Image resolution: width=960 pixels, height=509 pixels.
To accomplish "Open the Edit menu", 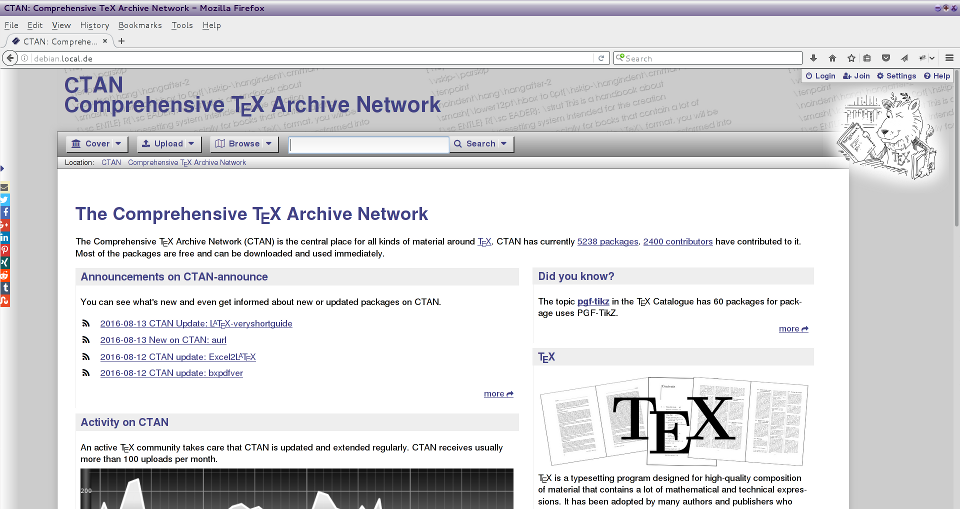I will coord(35,25).
